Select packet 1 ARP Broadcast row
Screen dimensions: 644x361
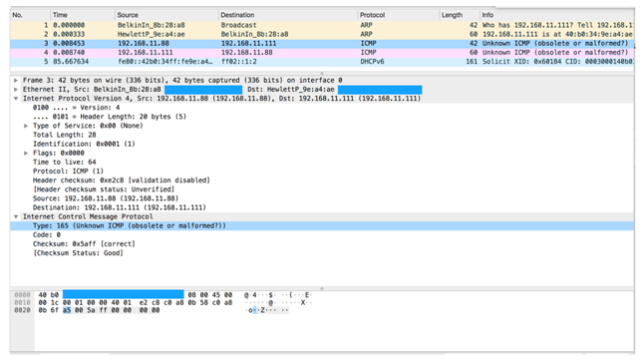click(x=322, y=25)
